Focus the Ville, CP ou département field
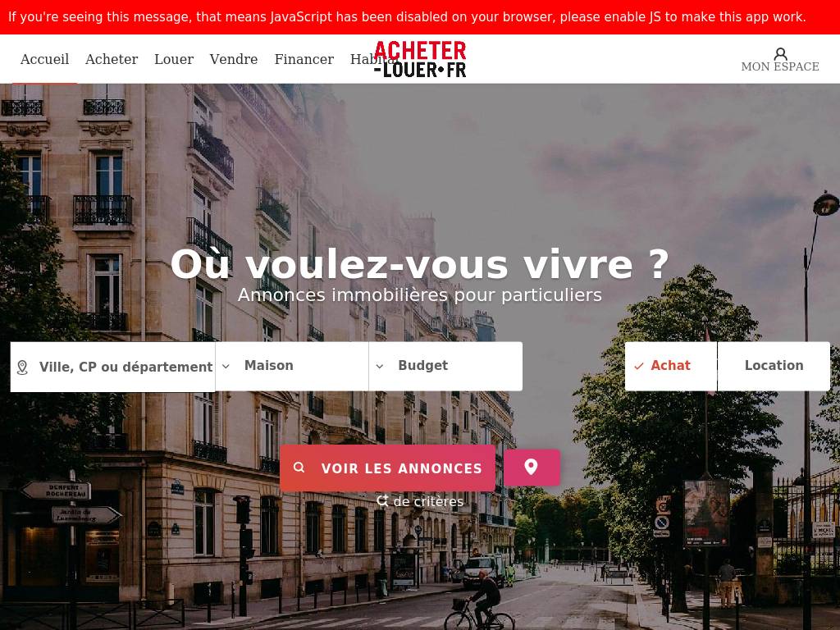This screenshot has height=630, width=840. tap(113, 367)
